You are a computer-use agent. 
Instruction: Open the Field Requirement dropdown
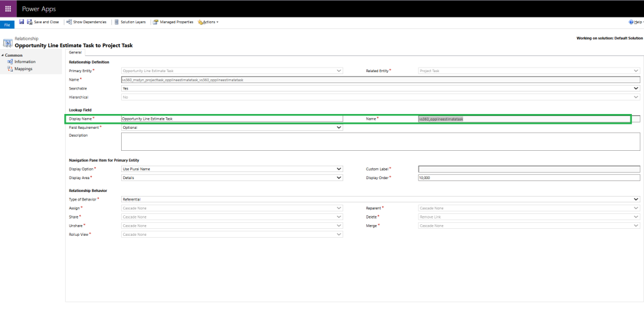pos(232,128)
